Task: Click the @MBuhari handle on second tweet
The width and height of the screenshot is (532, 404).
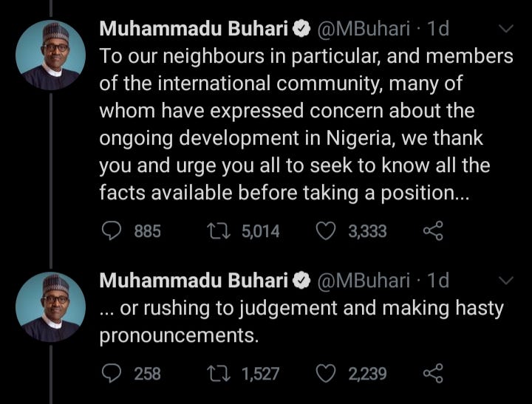Action: tap(364, 281)
